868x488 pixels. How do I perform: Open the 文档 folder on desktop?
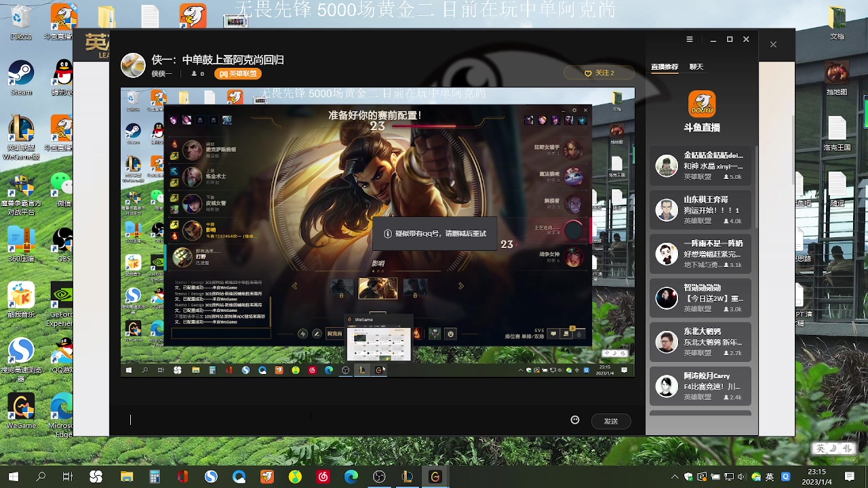837,22
